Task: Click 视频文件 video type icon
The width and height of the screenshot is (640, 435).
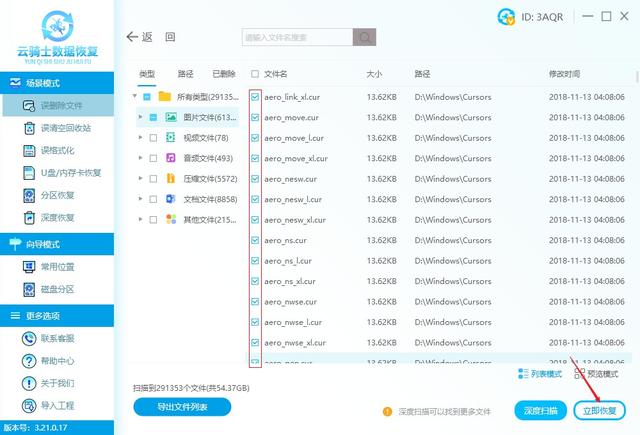Action: (171, 138)
